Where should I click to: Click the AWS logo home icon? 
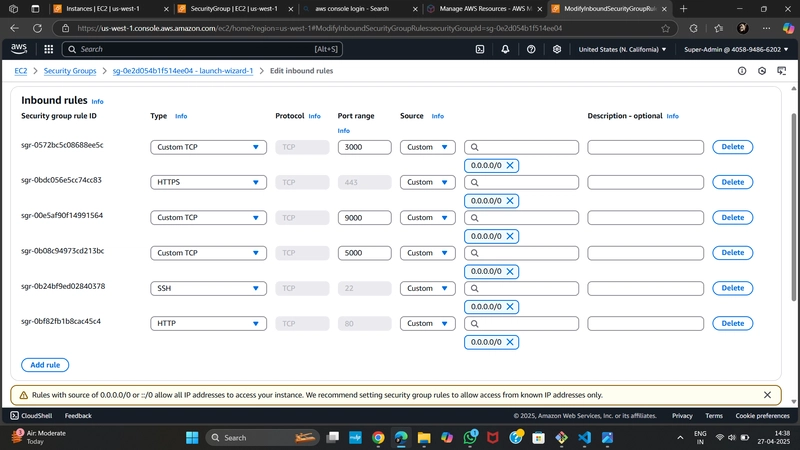[x=19, y=48]
